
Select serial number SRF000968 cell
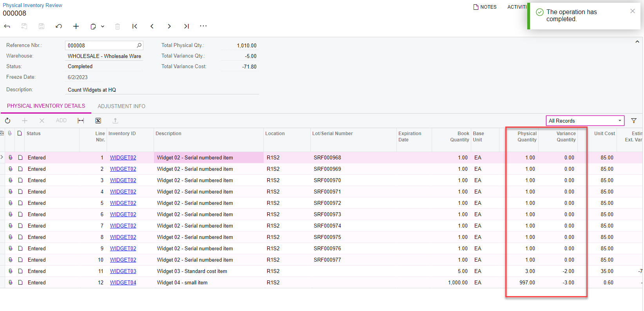[x=353, y=157]
